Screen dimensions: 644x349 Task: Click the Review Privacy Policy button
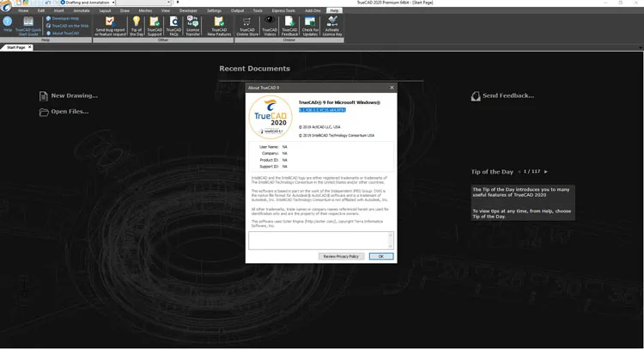pos(341,256)
